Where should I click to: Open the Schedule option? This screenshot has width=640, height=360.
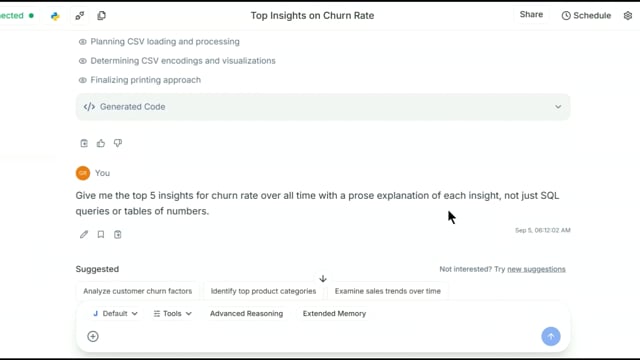coord(586,16)
